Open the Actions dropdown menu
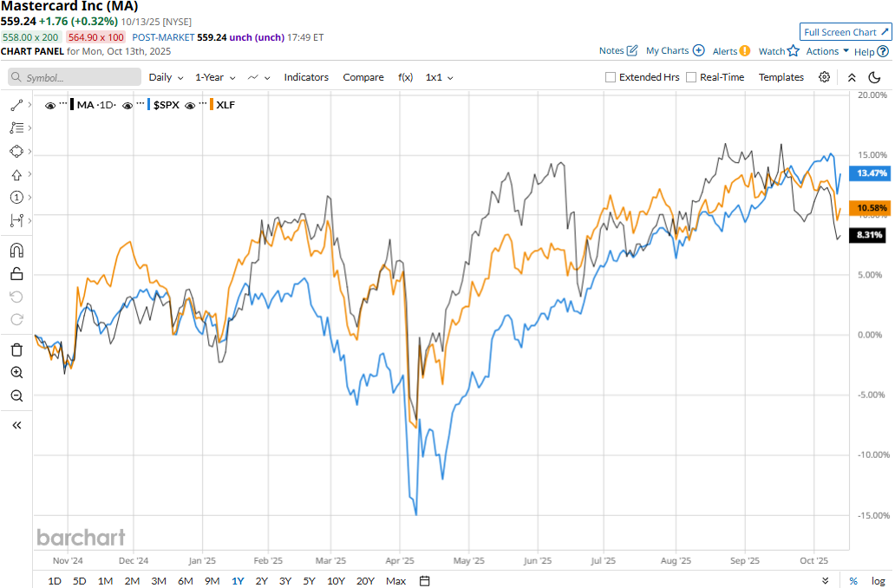 pos(827,51)
